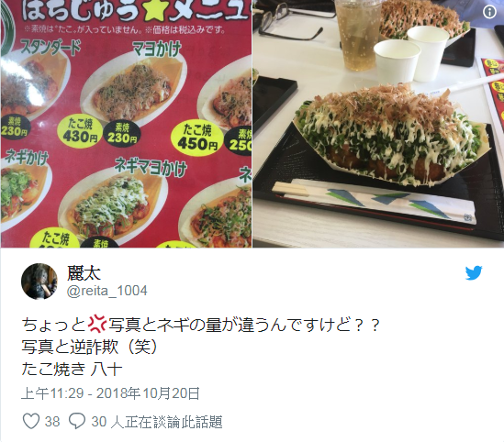Open replies via speech bubble icon

tap(77, 421)
